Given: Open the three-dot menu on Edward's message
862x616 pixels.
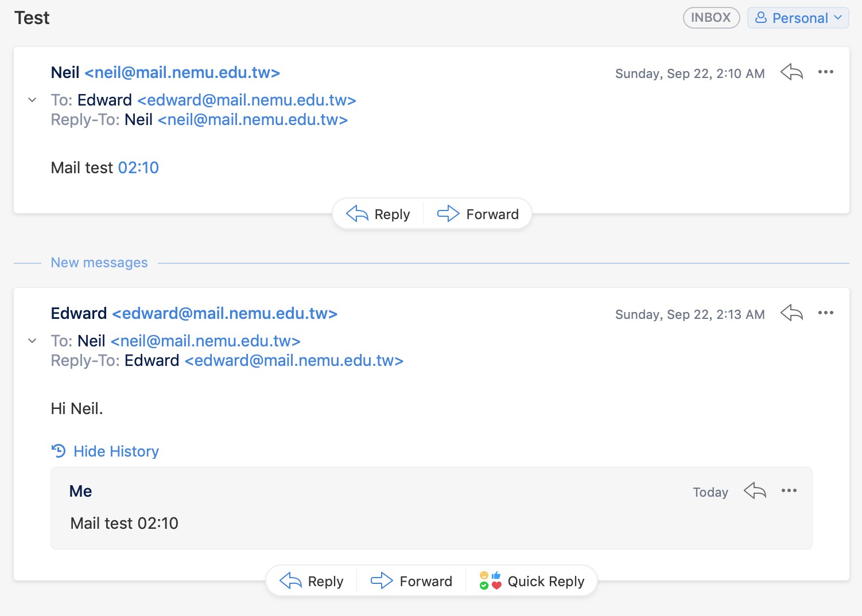Looking at the screenshot, I should [x=825, y=313].
